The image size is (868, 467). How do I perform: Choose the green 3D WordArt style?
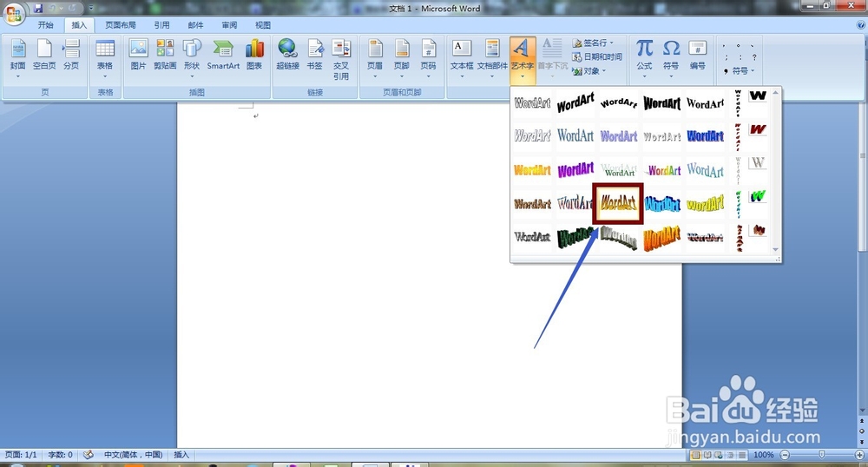click(575, 237)
